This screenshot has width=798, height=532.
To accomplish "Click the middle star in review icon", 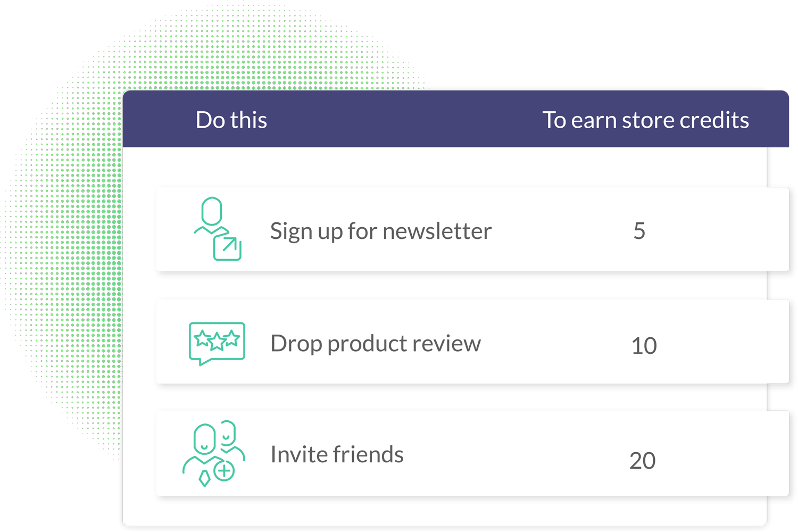I will tap(217, 341).
